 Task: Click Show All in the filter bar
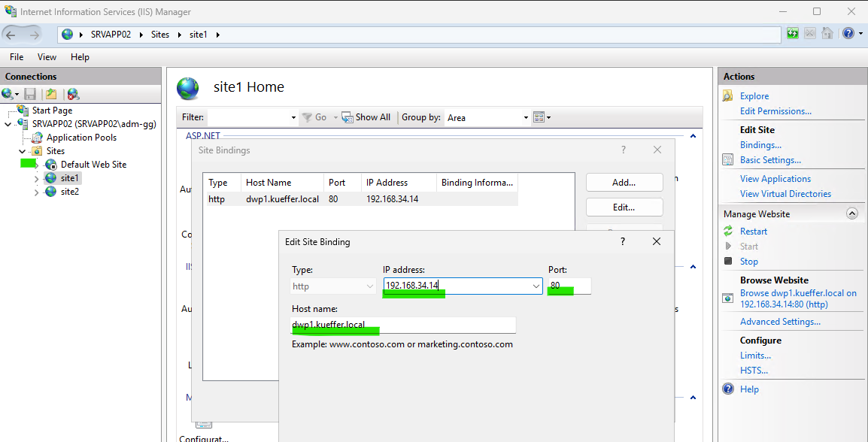click(x=366, y=117)
